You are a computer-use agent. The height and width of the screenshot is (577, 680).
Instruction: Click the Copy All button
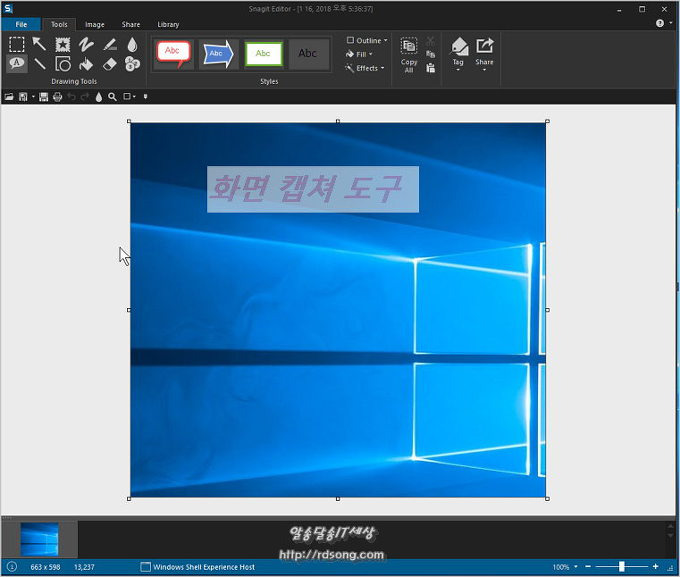pos(409,55)
